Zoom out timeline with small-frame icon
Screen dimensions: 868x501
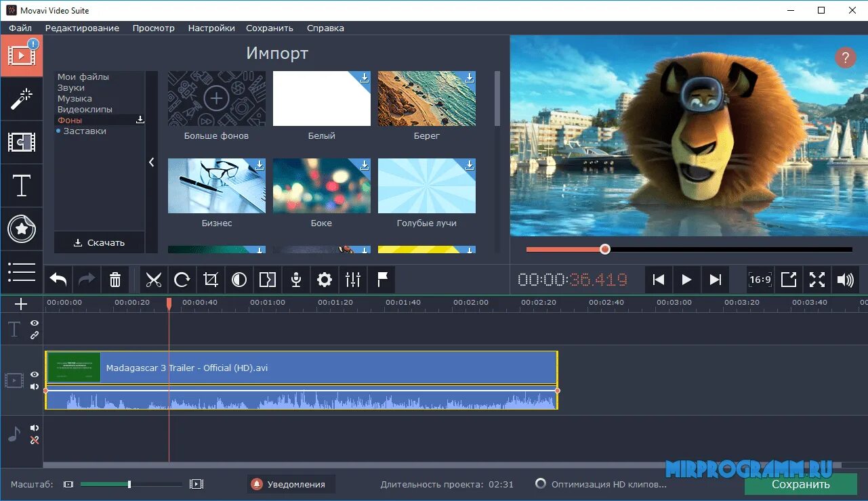click(68, 485)
